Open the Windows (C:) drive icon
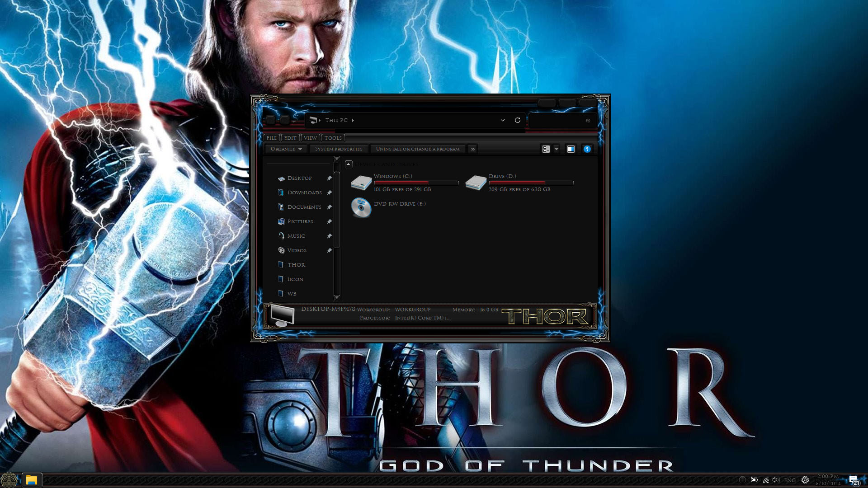This screenshot has width=868, height=488. coord(361,183)
